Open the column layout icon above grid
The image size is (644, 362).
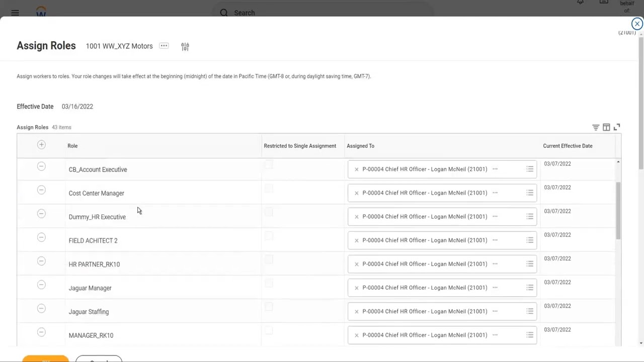tap(606, 127)
